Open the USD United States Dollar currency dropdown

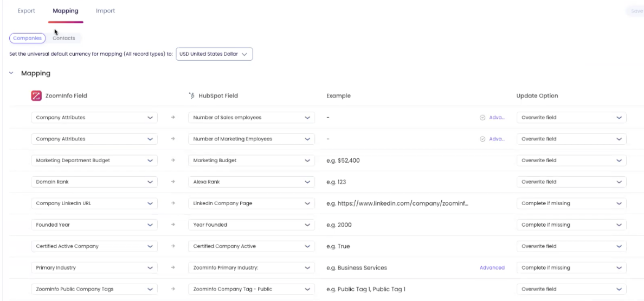click(x=214, y=54)
